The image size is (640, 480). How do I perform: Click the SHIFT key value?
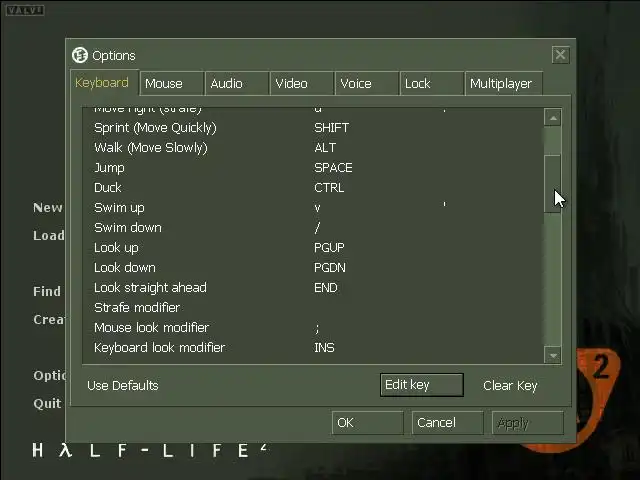click(x=331, y=128)
